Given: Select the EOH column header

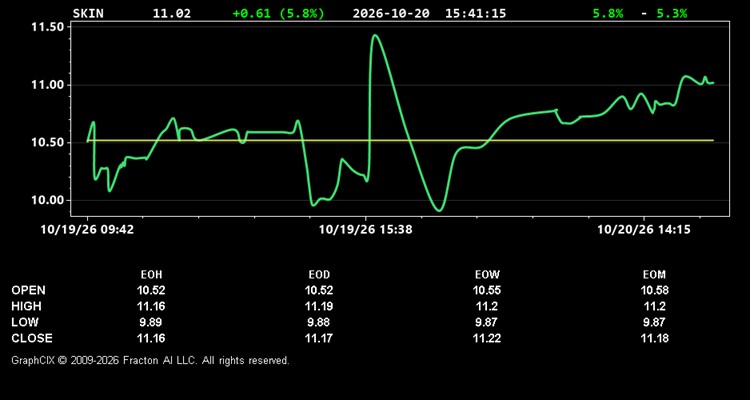Looking at the screenshot, I should [x=152, y=275].
